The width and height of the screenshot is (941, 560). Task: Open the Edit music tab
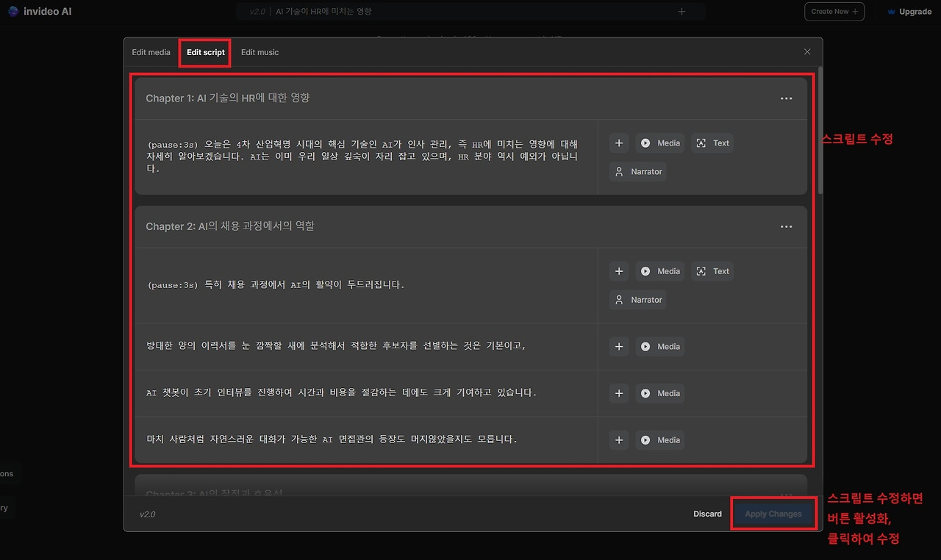tap(260, 52)
